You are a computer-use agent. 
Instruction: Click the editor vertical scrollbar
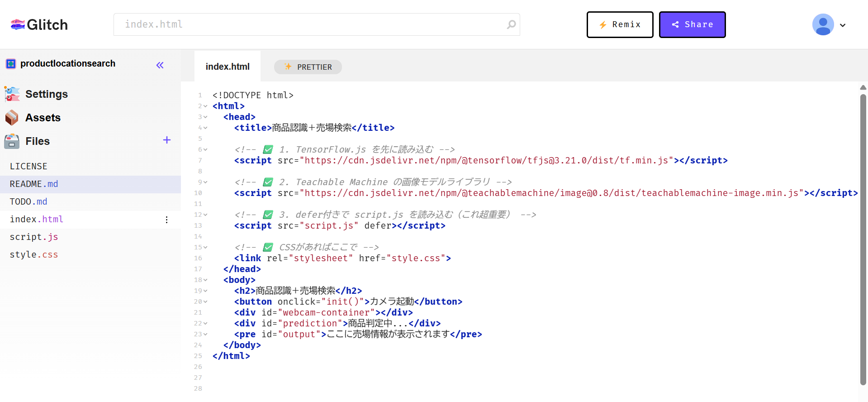click(x=863, y=240)
